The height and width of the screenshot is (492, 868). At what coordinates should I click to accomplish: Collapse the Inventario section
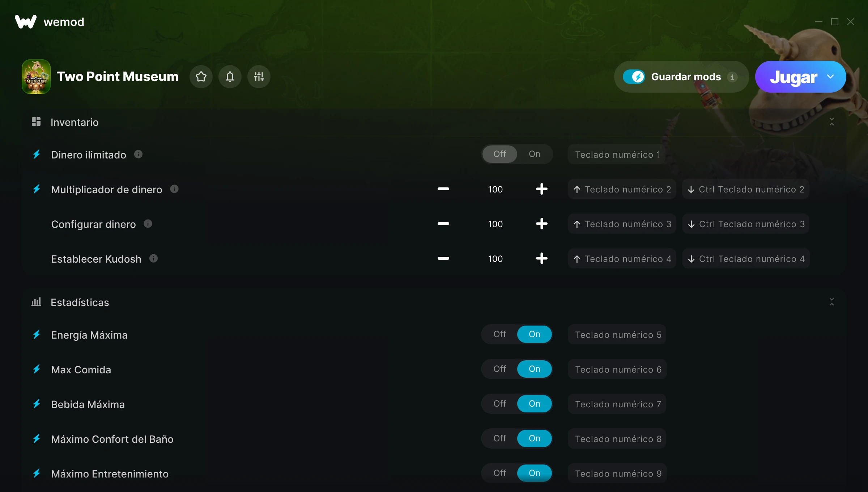point(831,122)
